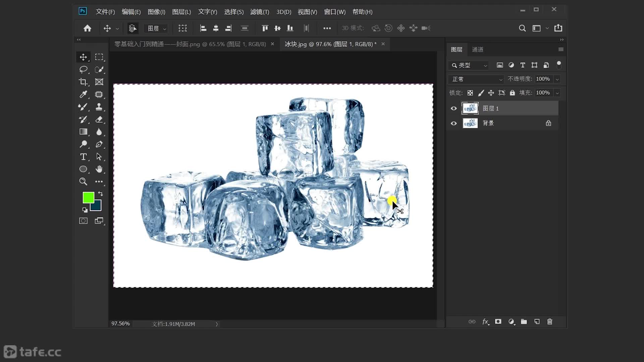Delete layer with the trash icon
Viewport: 644px width, 362px height.
point(550,322)
